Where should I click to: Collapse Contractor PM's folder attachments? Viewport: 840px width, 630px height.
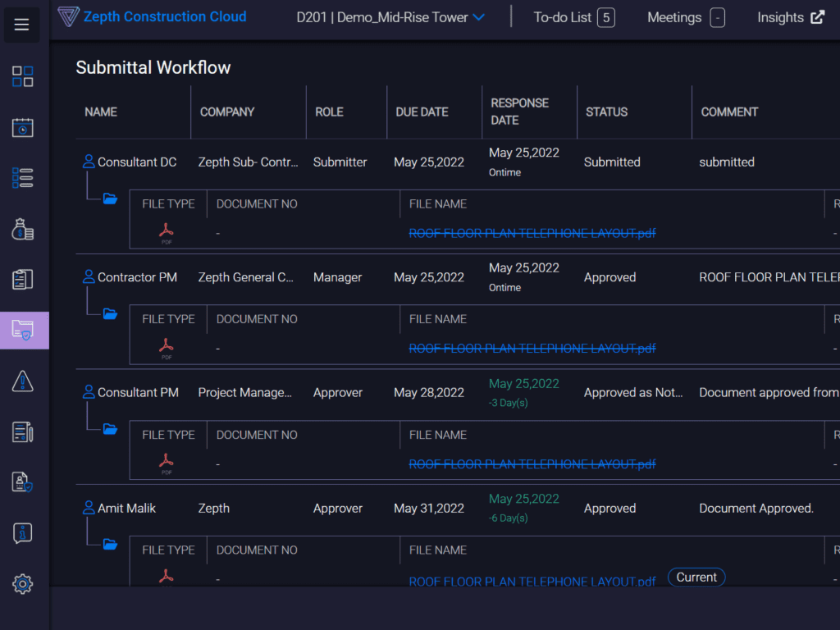tap(110, 313)
